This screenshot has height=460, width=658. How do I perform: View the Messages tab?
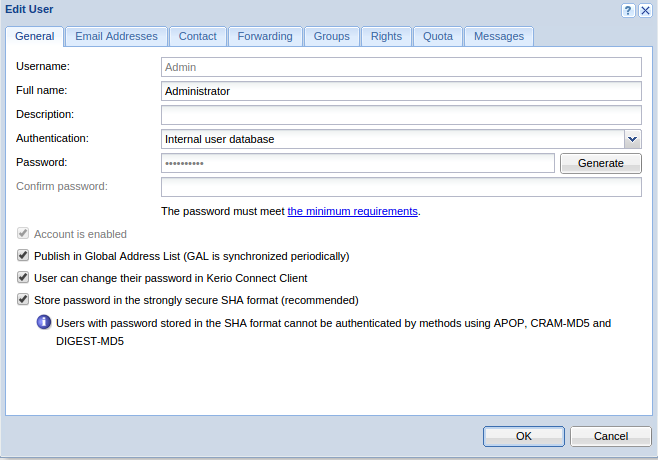[x=499, y=37]
